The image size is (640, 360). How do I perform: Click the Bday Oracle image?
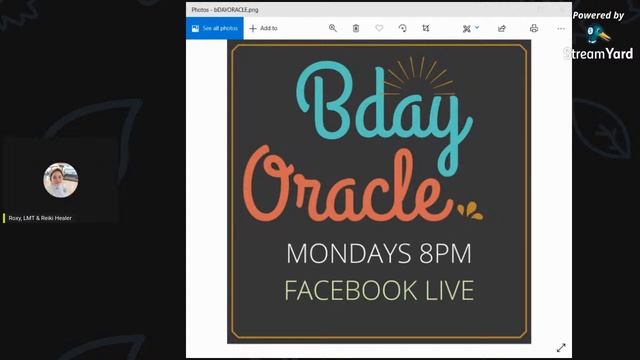pyautogui.click(x=379, y=191)
